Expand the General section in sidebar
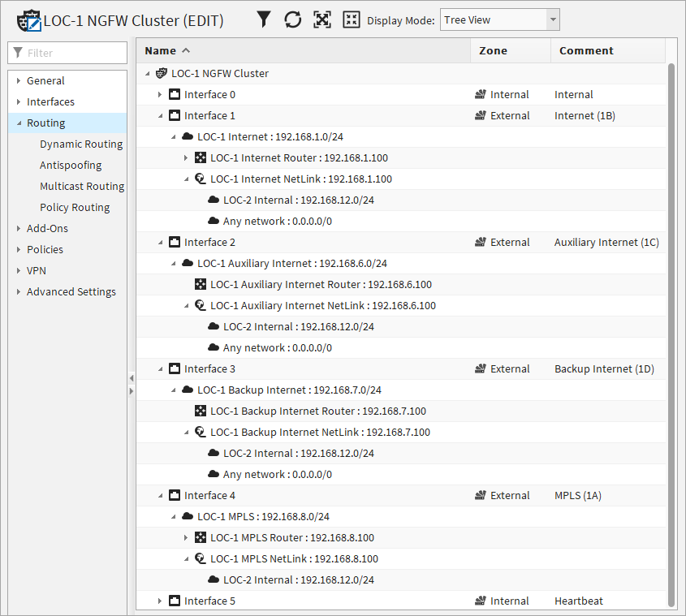 pos(19,80)
